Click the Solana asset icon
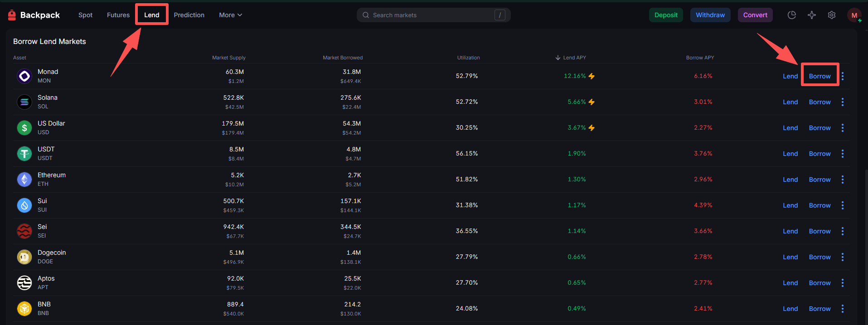868x325 pixels. coord(24,102)
